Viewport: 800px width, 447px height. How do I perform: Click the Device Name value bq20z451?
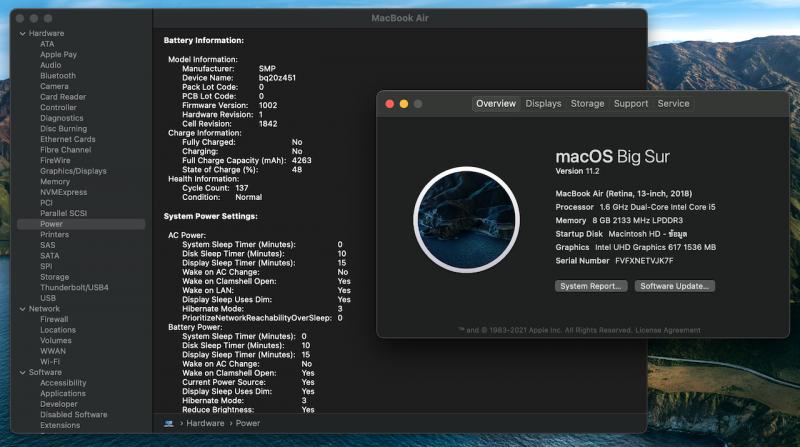coord(277,78)
